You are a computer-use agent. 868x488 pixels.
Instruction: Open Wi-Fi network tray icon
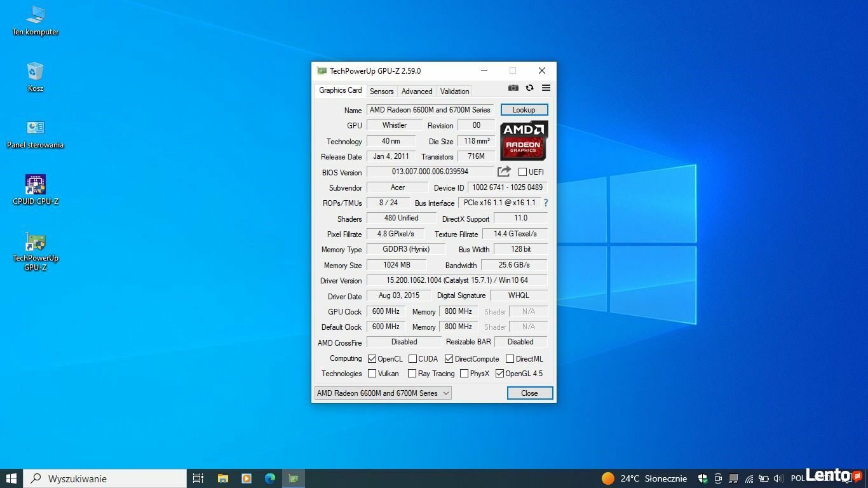(749, 478)
